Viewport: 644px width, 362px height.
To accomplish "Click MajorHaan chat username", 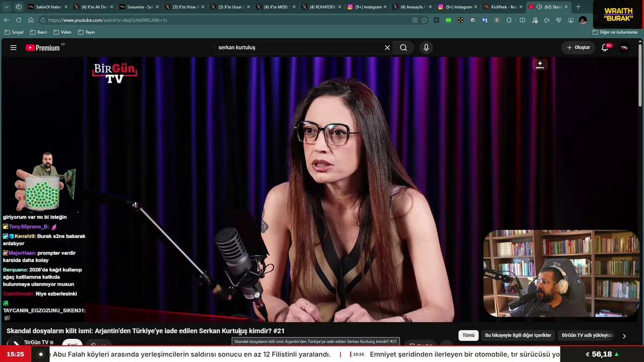I will [22, 253].
